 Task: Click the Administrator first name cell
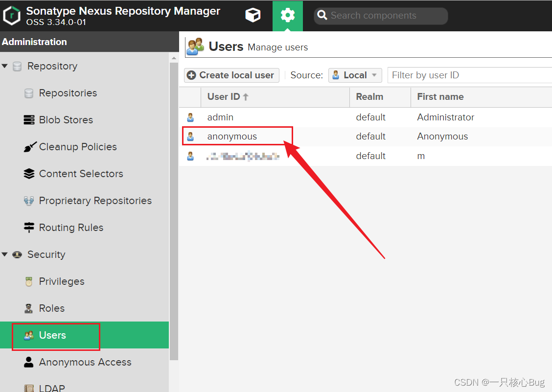click(x=446, y=117)
